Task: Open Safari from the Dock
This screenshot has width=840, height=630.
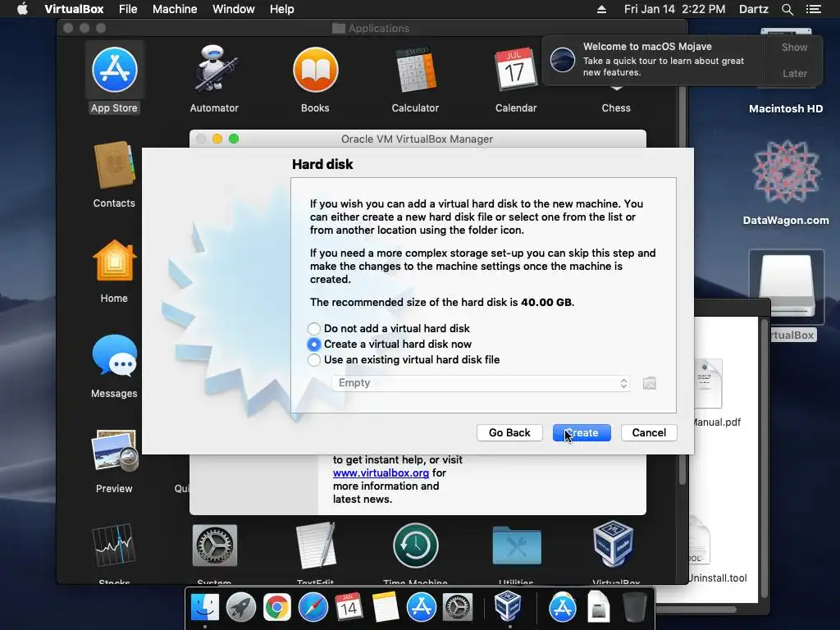Action: coord(313,608)
